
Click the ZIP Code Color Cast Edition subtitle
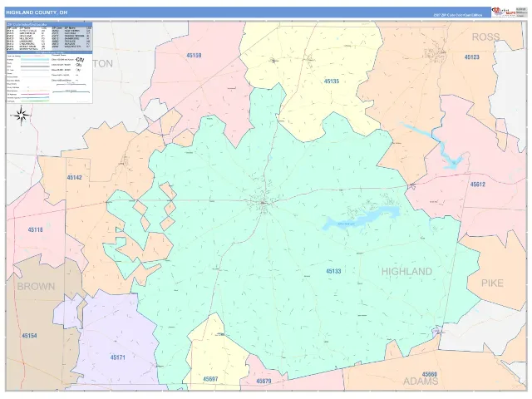pyautogui.click(x=457, y=15)
